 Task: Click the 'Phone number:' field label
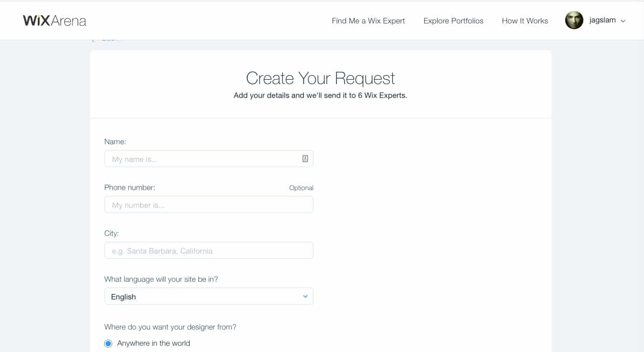point(129,187)
